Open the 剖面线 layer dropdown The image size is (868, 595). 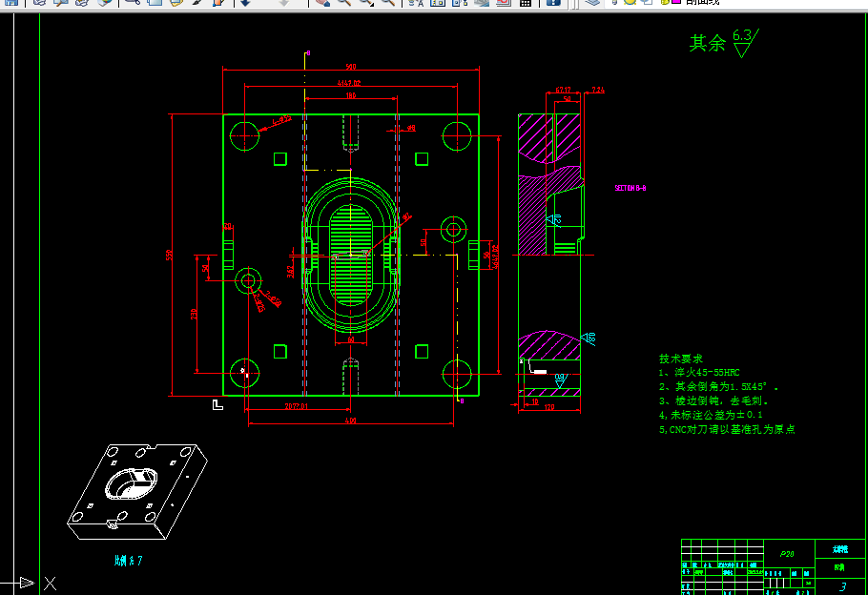pyautogui.click(x=702, y=2)
